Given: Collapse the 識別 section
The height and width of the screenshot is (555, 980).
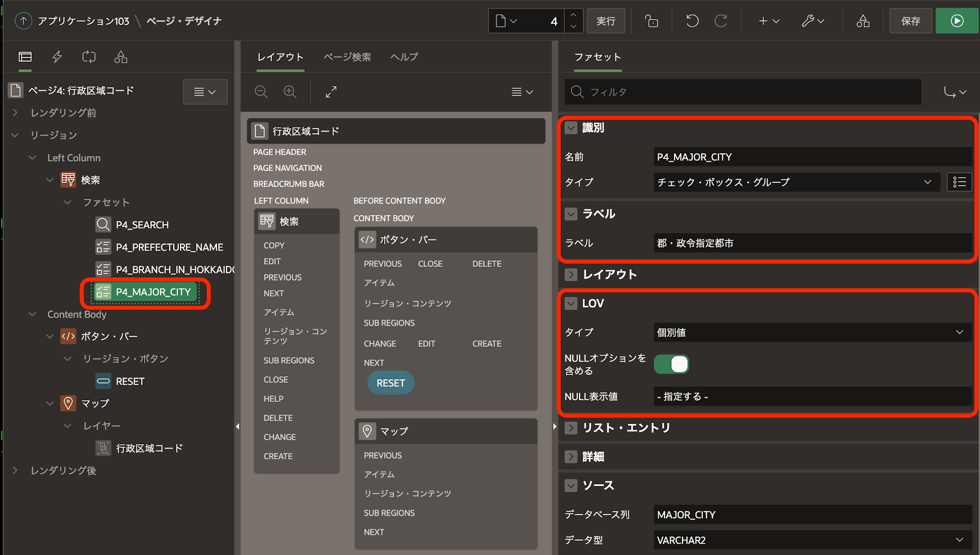Looking at the screenshot, I should [x=571, y=128].
